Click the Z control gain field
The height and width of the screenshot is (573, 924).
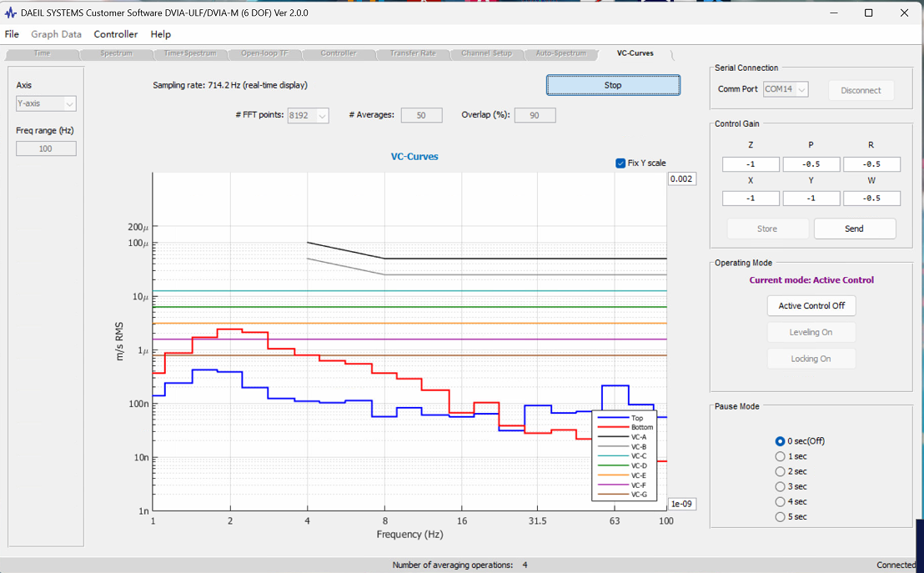pyautogui.click(x=751, y=163)
